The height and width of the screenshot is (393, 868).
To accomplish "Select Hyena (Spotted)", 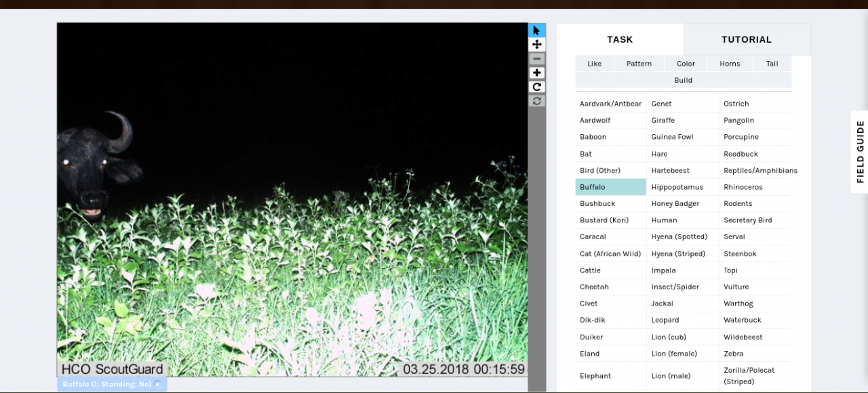I will [x=682, y=236].
